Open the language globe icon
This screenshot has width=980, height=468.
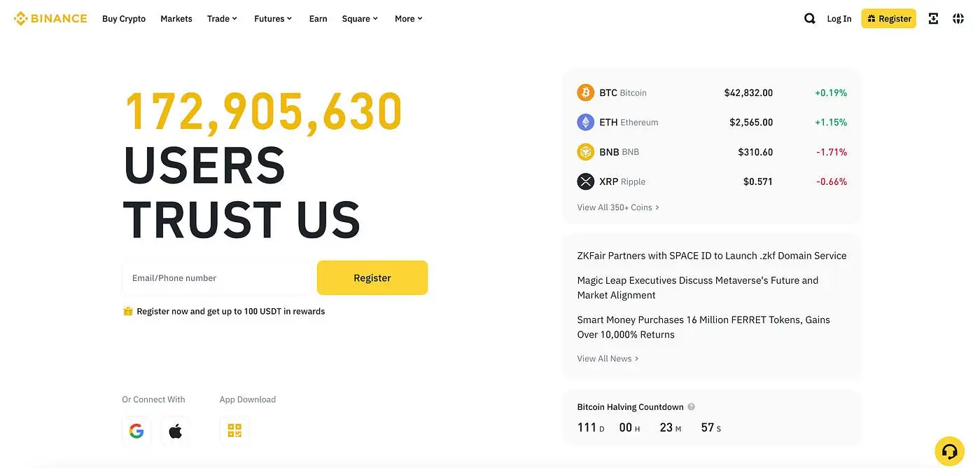click(x=958, y=19)
